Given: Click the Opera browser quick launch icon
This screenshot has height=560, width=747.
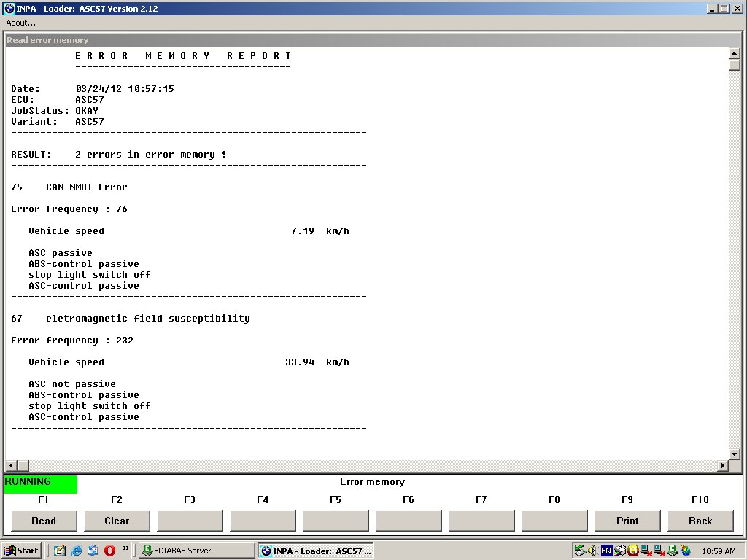Looking at the screenshot, I should tap(109, 551).
